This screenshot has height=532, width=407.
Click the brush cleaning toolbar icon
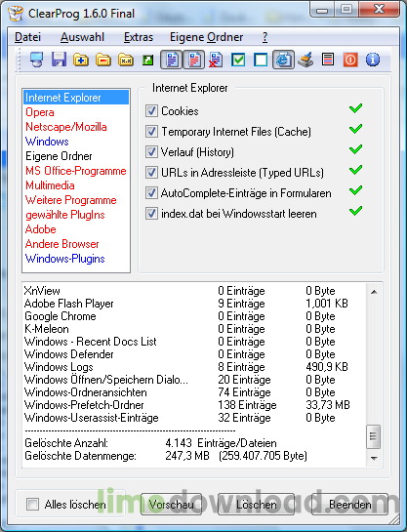coord(305,61)
